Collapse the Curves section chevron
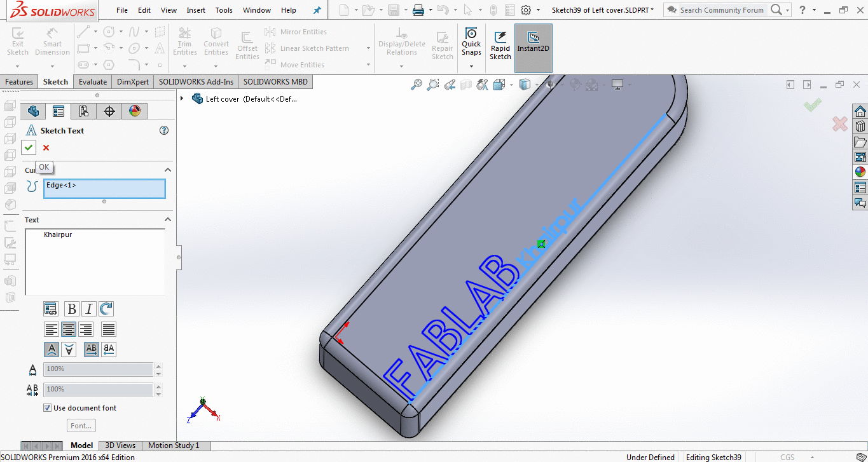This screenshot has height=462, width=868. [168, 170]
